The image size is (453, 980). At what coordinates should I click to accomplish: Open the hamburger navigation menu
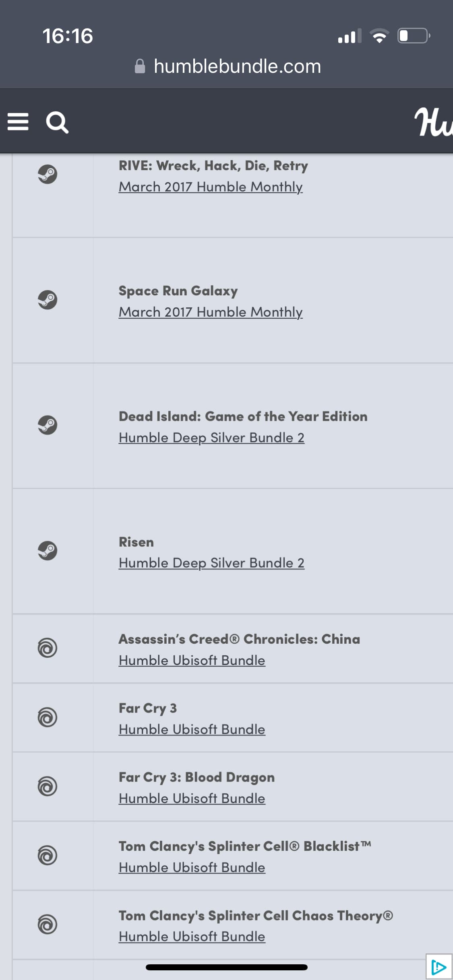click(x=18, y=121)
